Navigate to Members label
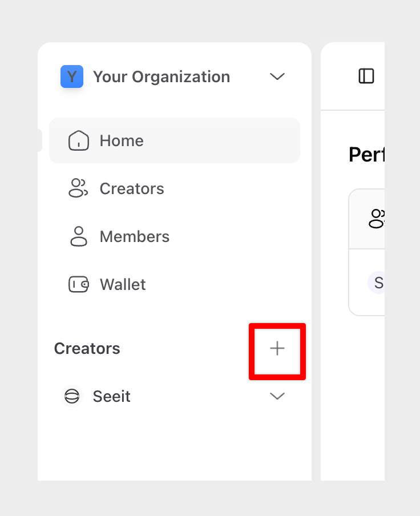This screenshot has width=420, height=516. click(135, 236)
